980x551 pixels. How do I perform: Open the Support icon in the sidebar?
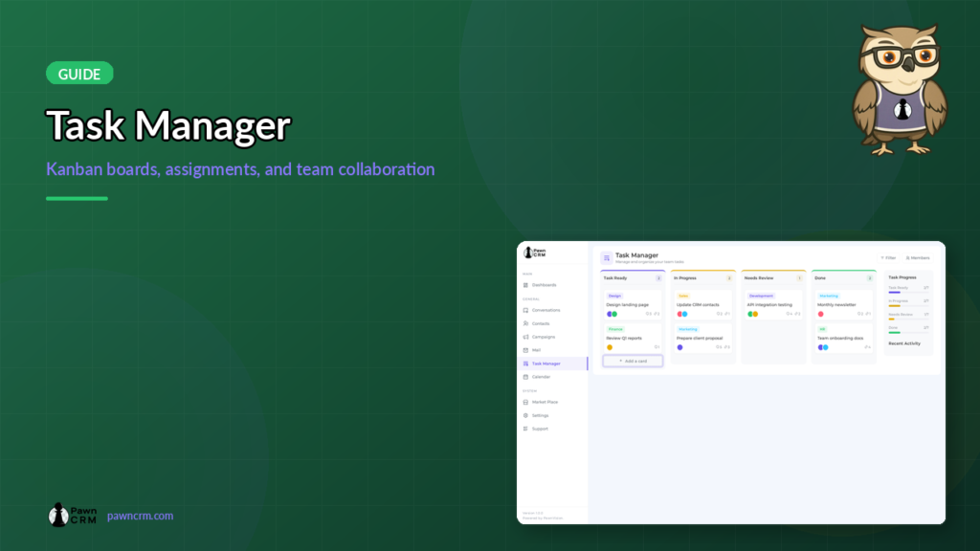[x=526, y=429]
